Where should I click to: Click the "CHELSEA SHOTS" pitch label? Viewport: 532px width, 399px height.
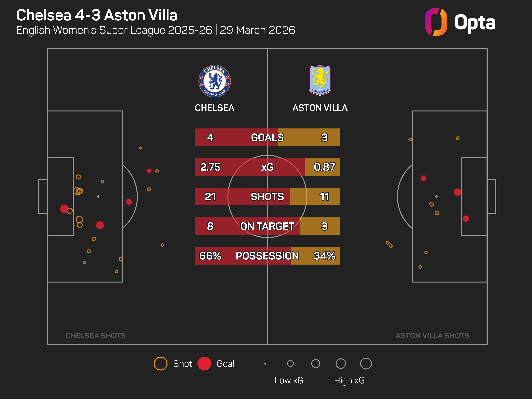(x=95, y=336)
